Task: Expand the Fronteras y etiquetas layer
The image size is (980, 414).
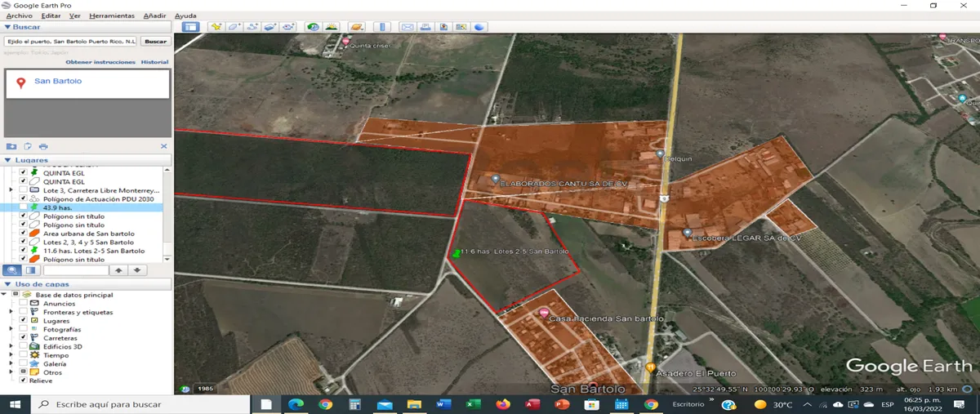Action: tap(11, 312)
